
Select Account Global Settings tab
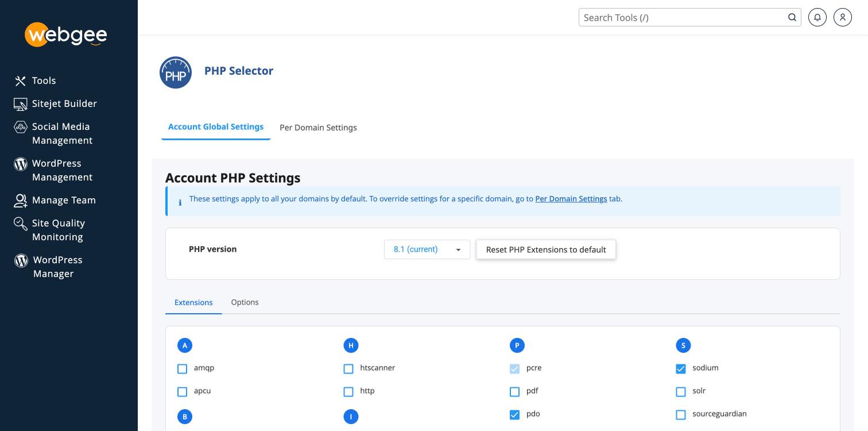click(x=216, y=127)
